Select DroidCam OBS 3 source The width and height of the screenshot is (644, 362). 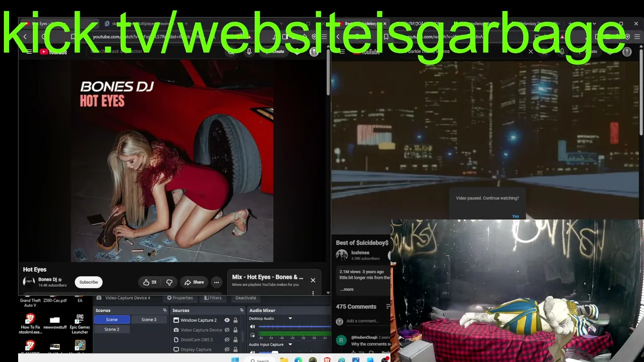197,340
